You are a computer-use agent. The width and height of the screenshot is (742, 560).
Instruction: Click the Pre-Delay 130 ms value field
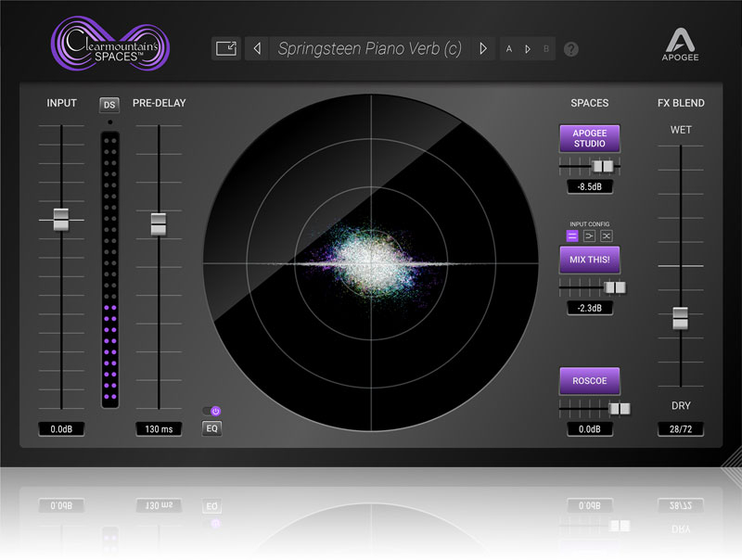[x=158, y=429]
